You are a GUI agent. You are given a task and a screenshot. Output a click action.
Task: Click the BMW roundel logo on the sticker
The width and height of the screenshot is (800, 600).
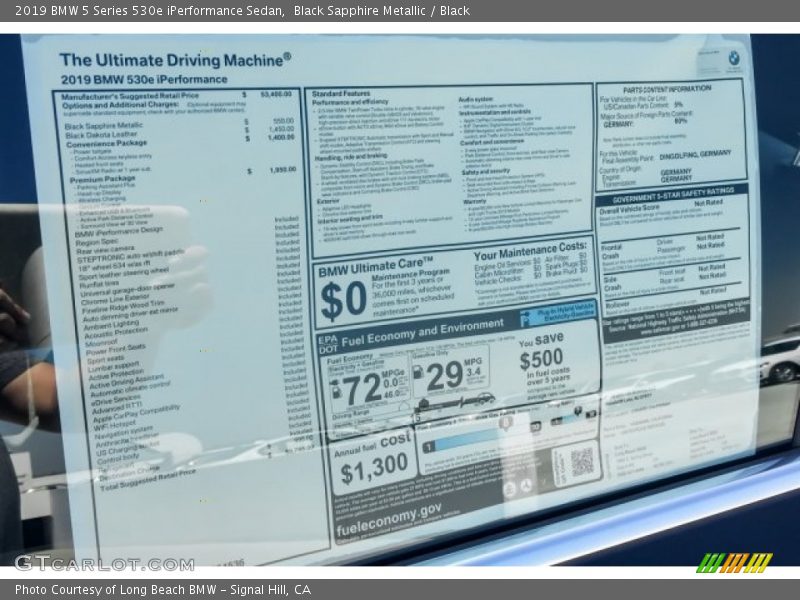point(734,58)
